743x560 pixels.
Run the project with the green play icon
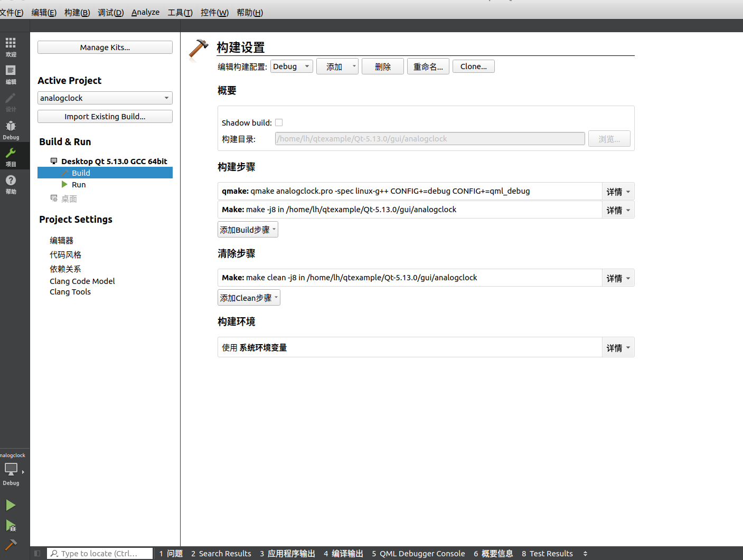coord(11,505)
